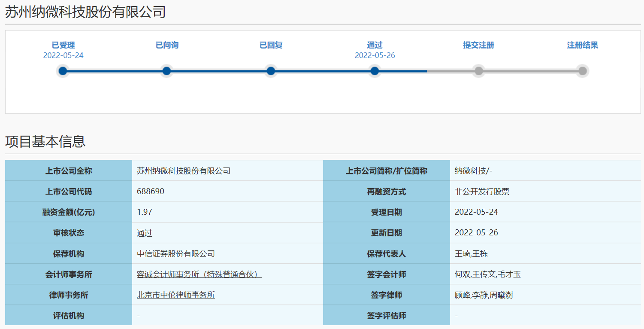Click the 更新日期 header cell
This screenshot has height=329, width=644.
pos(387,232)
